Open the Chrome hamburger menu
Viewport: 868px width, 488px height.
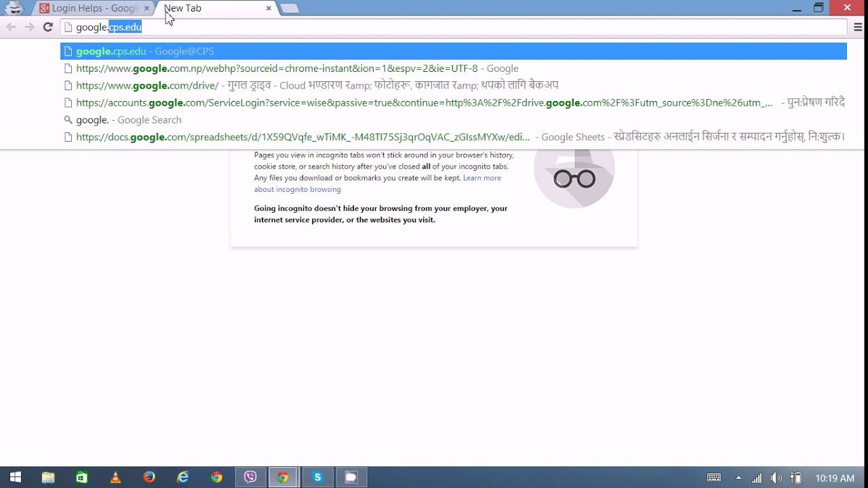pyautogui.click(x=859, y=27)
